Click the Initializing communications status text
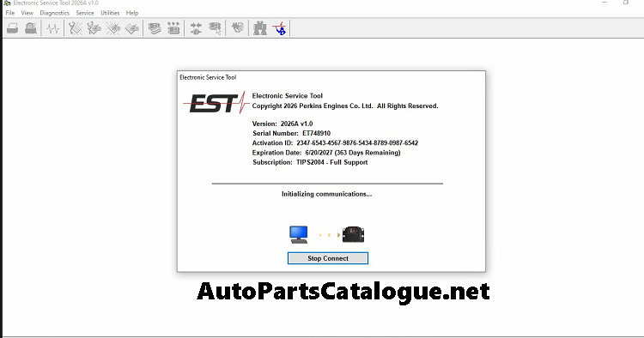644x338 pixels. coord(327,194)
